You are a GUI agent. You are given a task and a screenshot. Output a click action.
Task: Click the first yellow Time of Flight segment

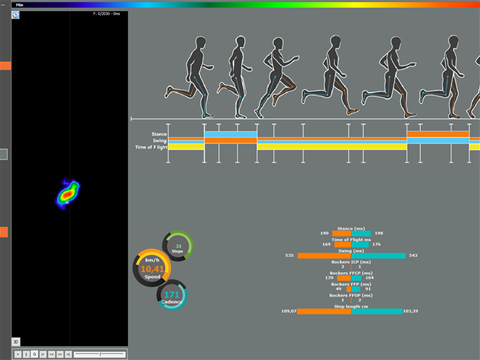coord(186,147)
